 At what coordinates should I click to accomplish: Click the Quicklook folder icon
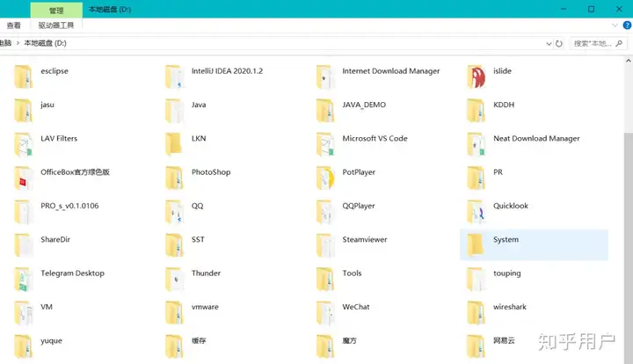coord(477,212)
